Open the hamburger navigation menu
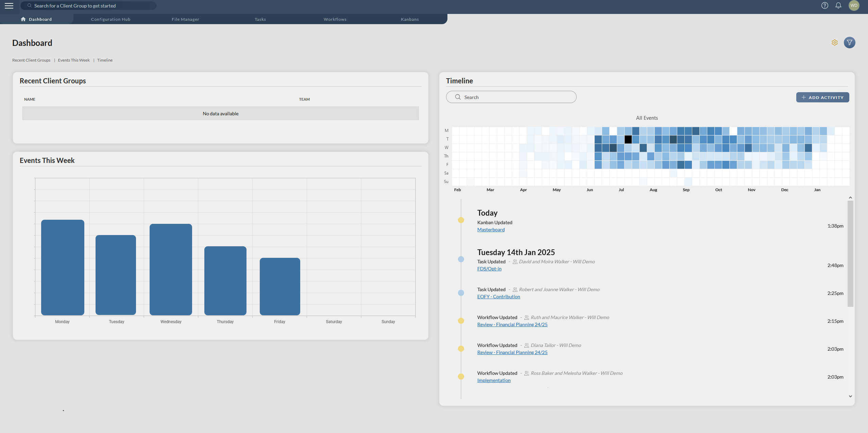The height and width of the screenshot is (433, 868). (9, 5)
